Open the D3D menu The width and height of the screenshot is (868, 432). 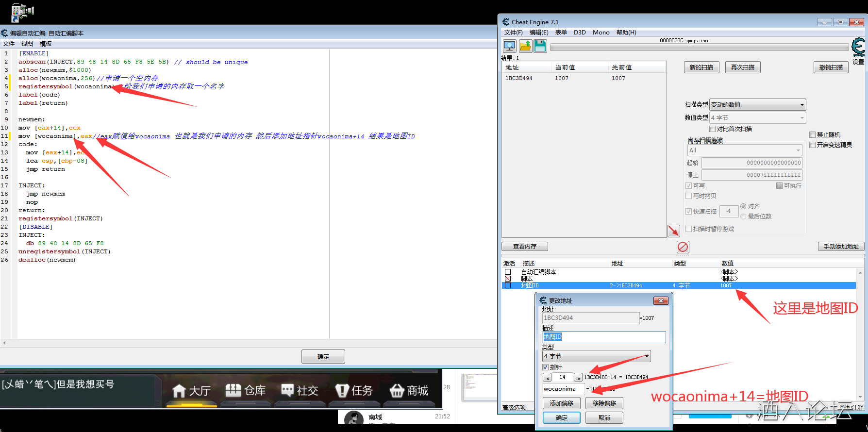pyautogui.click(x=580, y=33)
